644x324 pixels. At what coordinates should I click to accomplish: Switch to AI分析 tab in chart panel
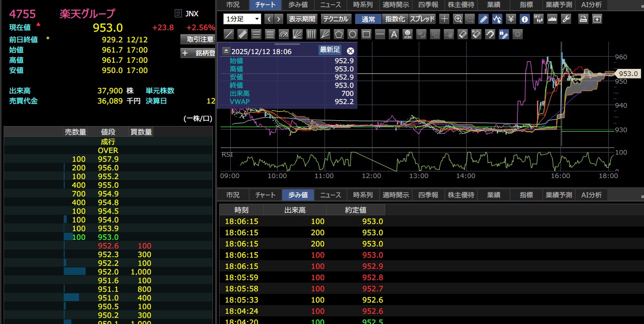tap(591, 5)
